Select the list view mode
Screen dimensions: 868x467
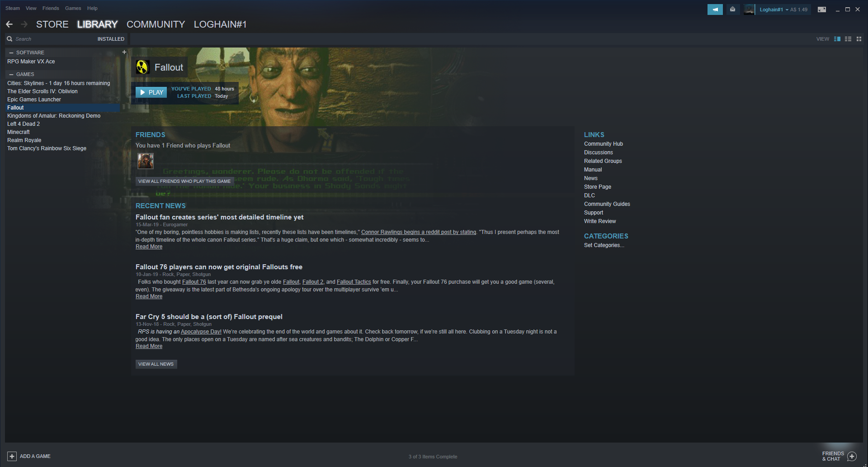click(x=848, y=39)
